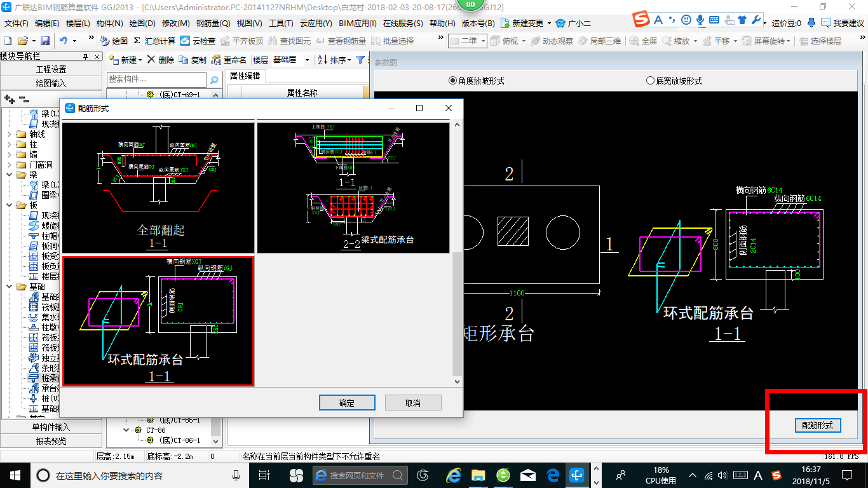
Task: Click the new file icon in toolbar
Action: pyautogui.click(x=7, y=41)
